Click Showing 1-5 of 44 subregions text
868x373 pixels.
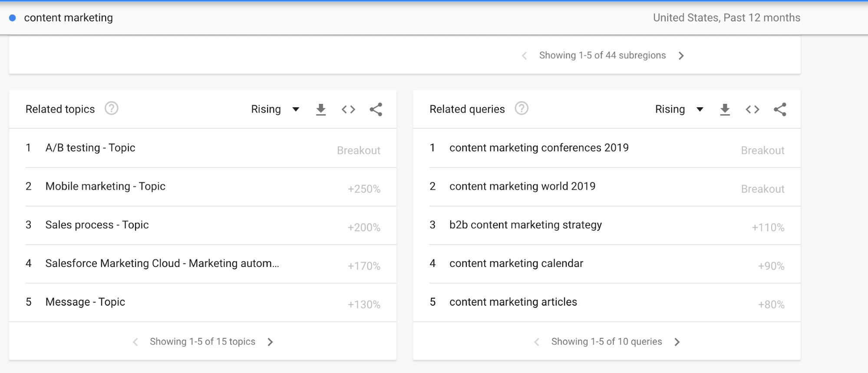coord(602,55)
